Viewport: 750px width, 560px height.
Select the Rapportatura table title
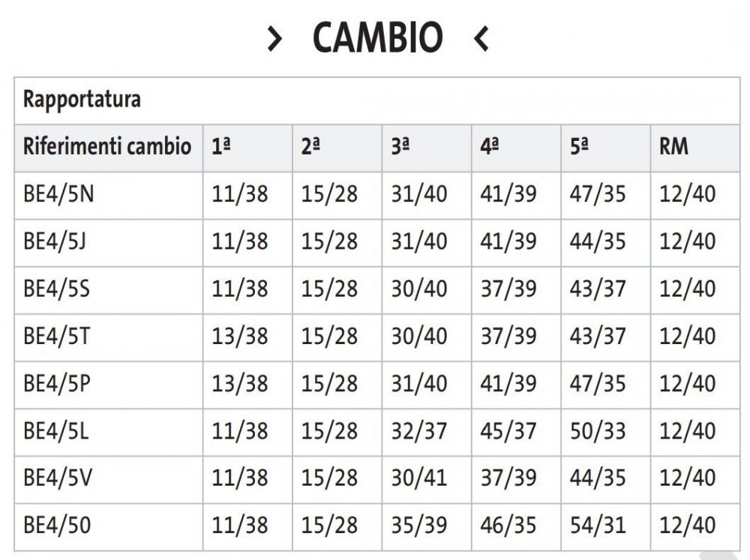[82, 100]
